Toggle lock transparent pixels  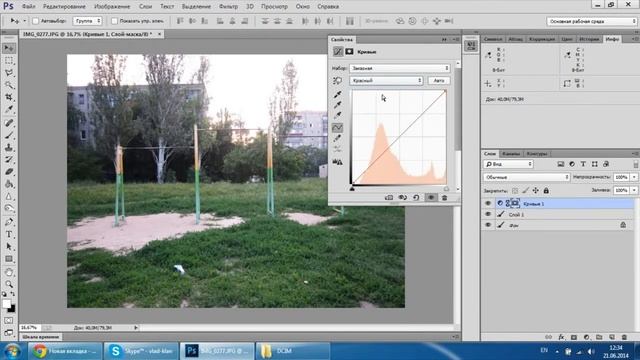(515, 191)
